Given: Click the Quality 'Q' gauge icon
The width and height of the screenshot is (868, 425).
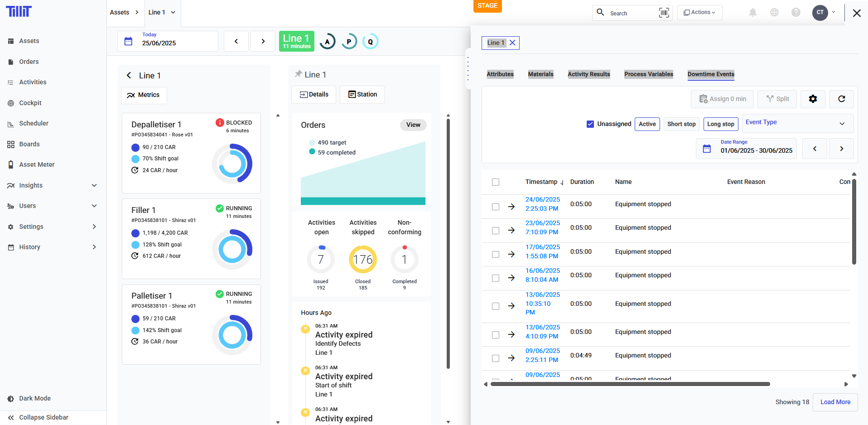Looking at the screenshot, I should (370, 42).
